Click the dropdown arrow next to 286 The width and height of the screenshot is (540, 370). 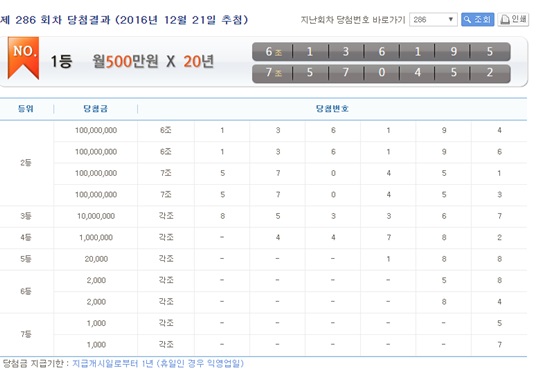coord(450,19)
